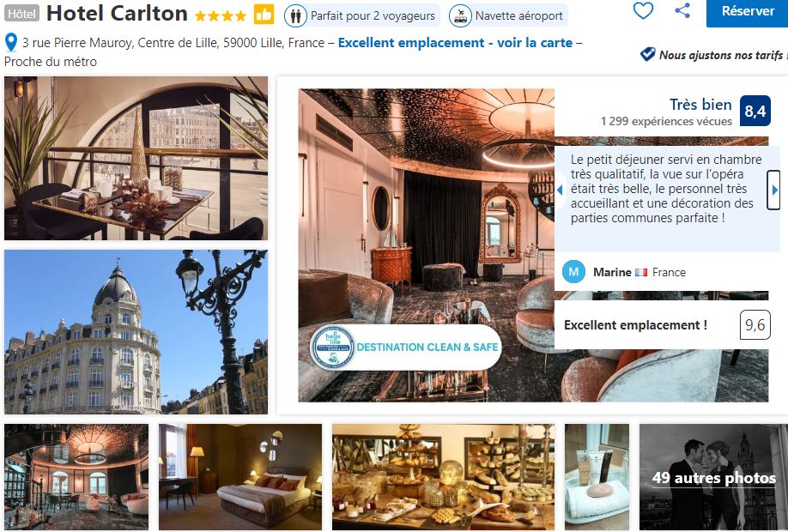The height and width of the screenshot is (532, 788).
Task: Click the airport shuttle icon
Action: pos(460,16)
